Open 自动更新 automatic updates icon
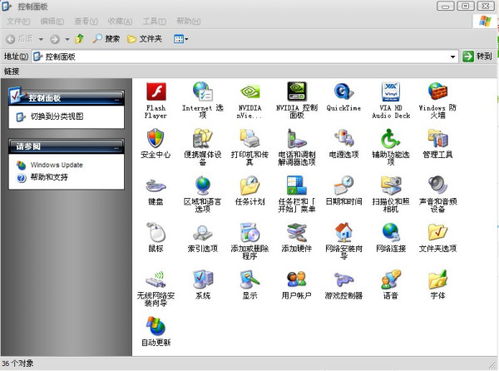 [156, 326]
